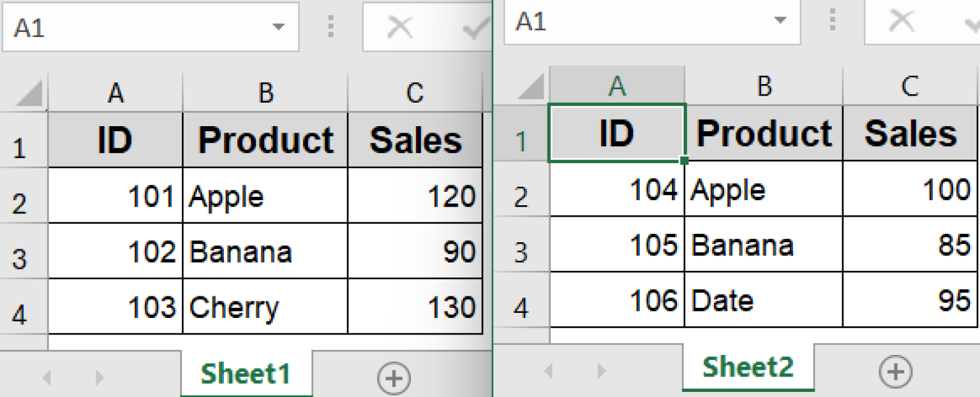This screenshot has height=397, width=980.
Task: Open the Name Box dropdown in Sheet1 window
Action: 279,25
